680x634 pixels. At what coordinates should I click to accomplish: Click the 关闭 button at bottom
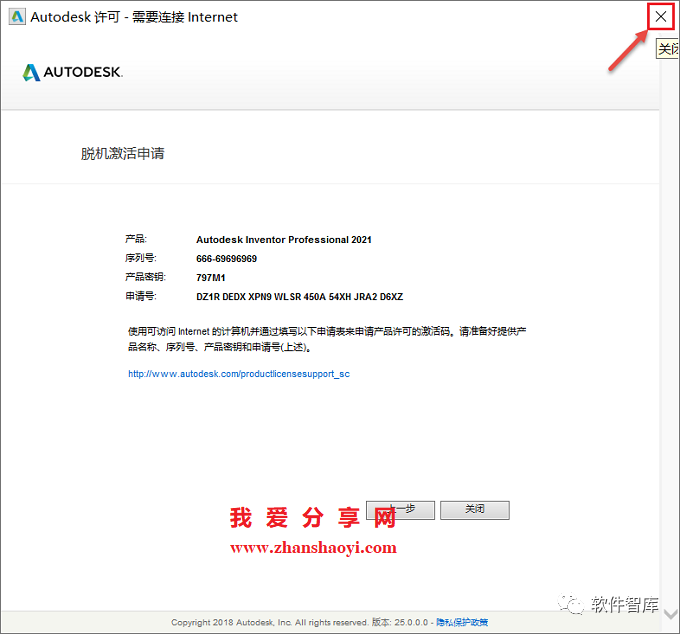(475, 510)
